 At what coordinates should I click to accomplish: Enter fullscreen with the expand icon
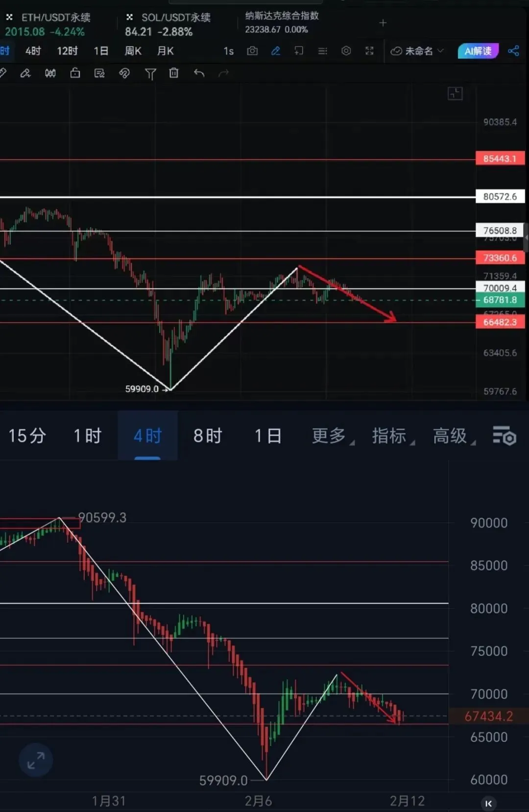(x=369, y=51)
